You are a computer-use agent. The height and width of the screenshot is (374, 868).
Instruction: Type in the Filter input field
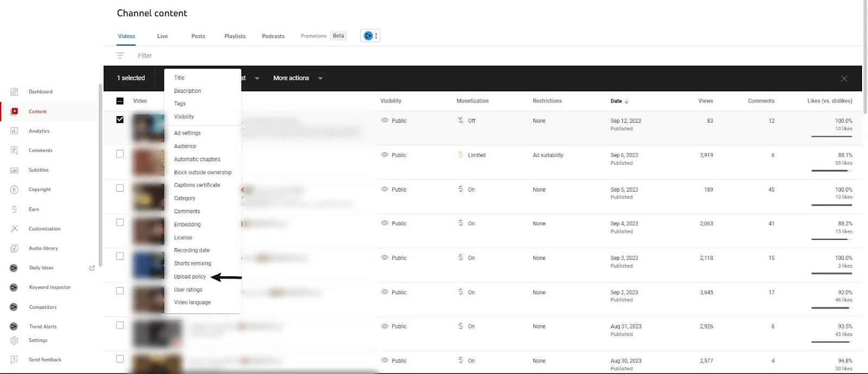217,56
